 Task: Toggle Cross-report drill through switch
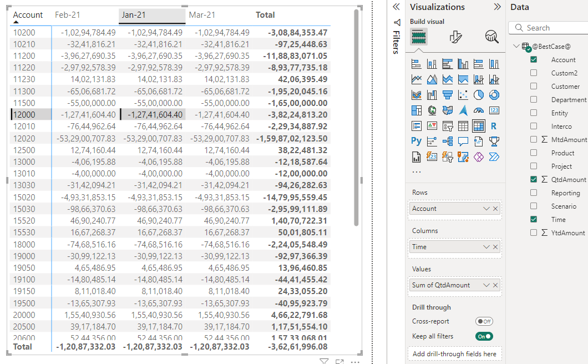[484, 321]
